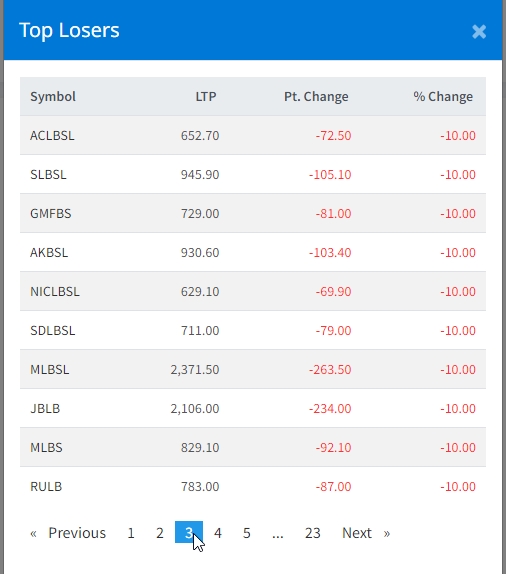Close the Top Losers dialog
The height and width of the screenshot is (574, 506).
(479, 31)
